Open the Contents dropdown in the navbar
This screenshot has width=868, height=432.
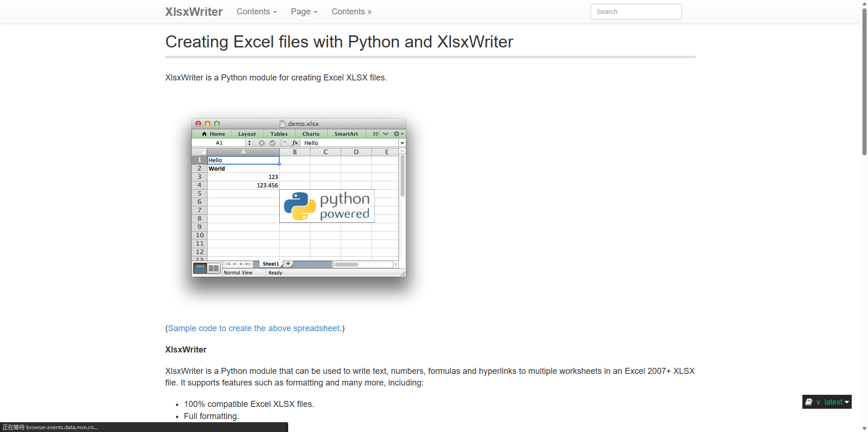[x=256, y=12]
